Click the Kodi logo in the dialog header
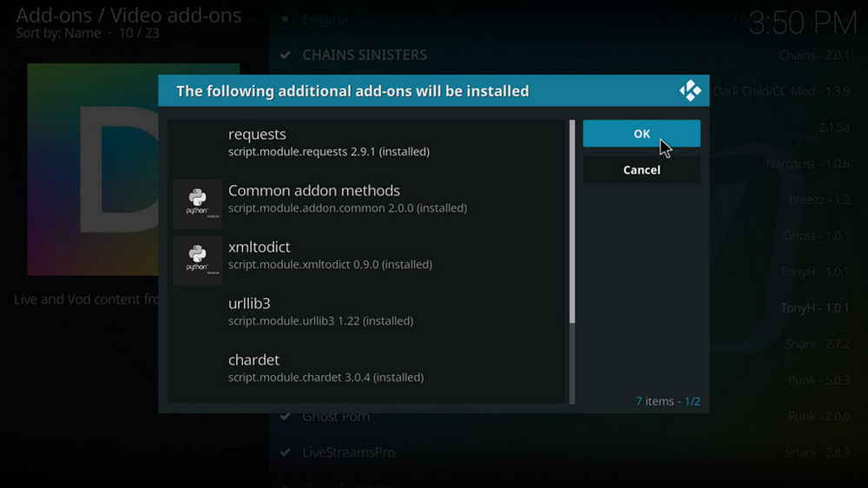 click(690, 91)
